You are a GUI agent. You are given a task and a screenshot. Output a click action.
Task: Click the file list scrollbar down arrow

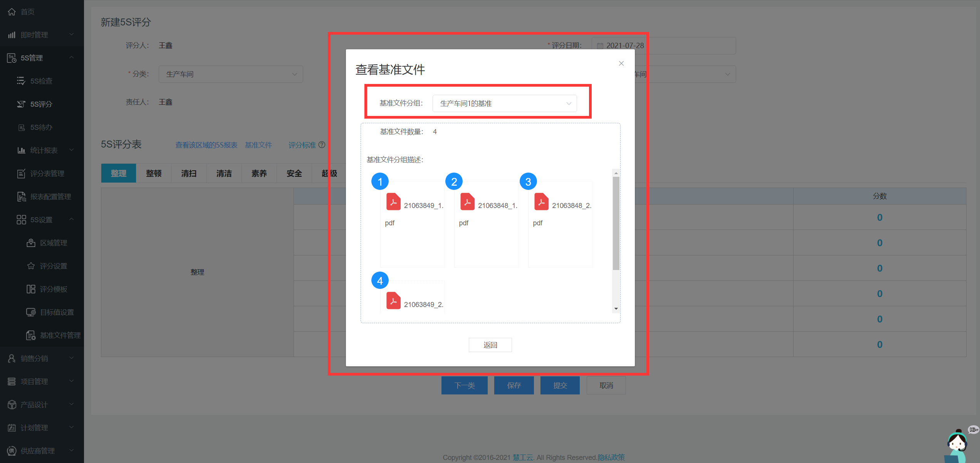[x=616, y=309]
